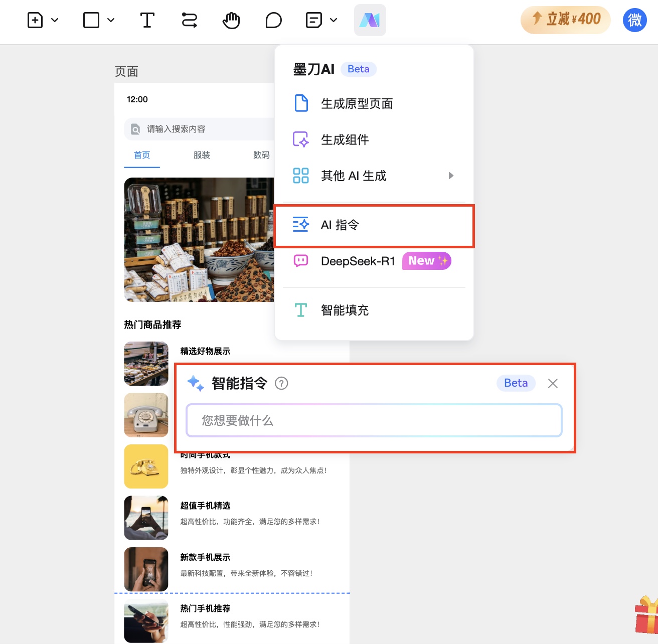Click the search magnifier icon
The image size is (658, 644).
pos(135,129)
